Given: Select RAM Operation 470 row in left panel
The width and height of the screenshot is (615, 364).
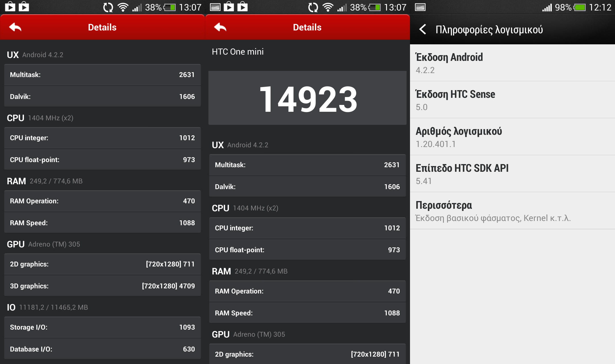Looking at the screenshot, I should coord(102,201).
